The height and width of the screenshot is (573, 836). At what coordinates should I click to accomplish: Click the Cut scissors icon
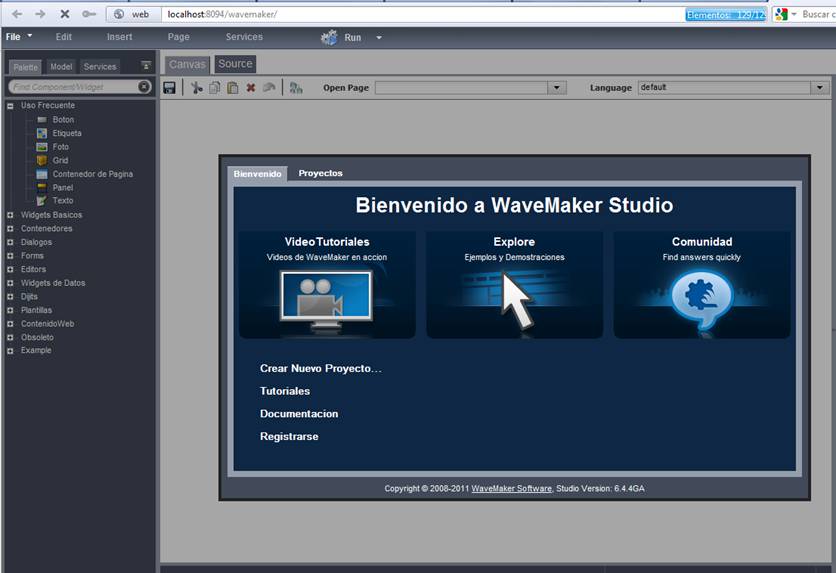click(x=197, y=88)
